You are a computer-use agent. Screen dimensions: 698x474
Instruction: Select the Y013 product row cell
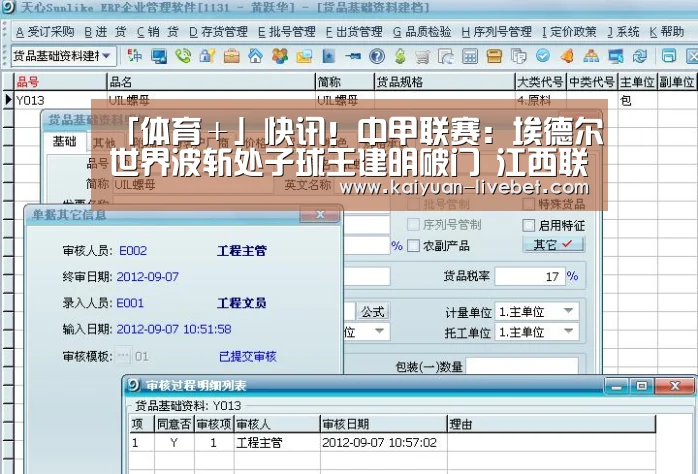tap(61, 100)
